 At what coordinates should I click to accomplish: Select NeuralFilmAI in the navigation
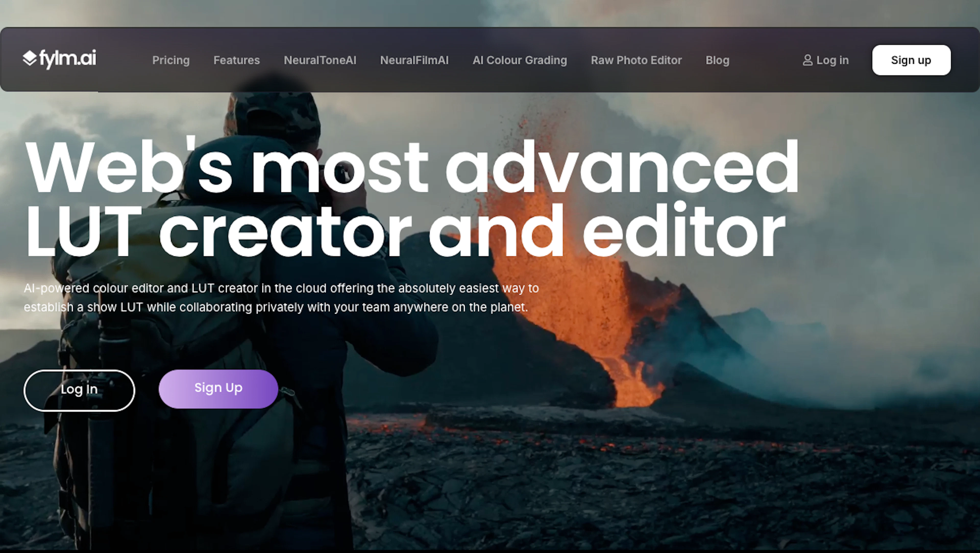pos(414,60)
